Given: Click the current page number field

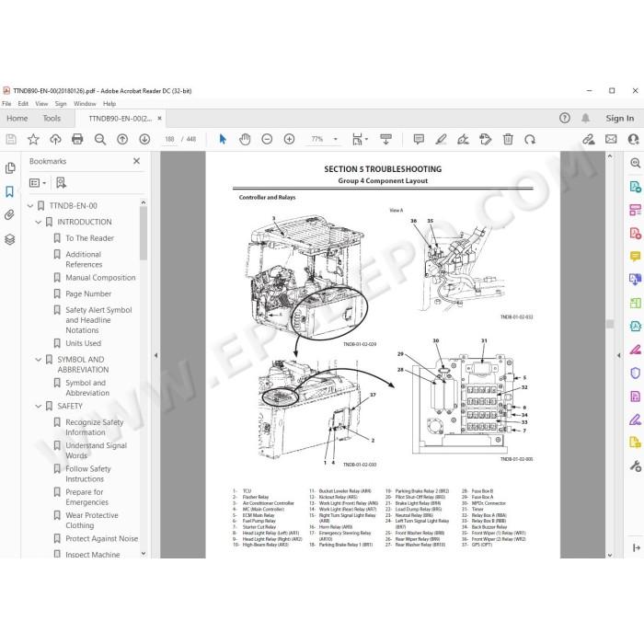Looking at the screenshot, I should pyautogui.click(x=169, y=139).
